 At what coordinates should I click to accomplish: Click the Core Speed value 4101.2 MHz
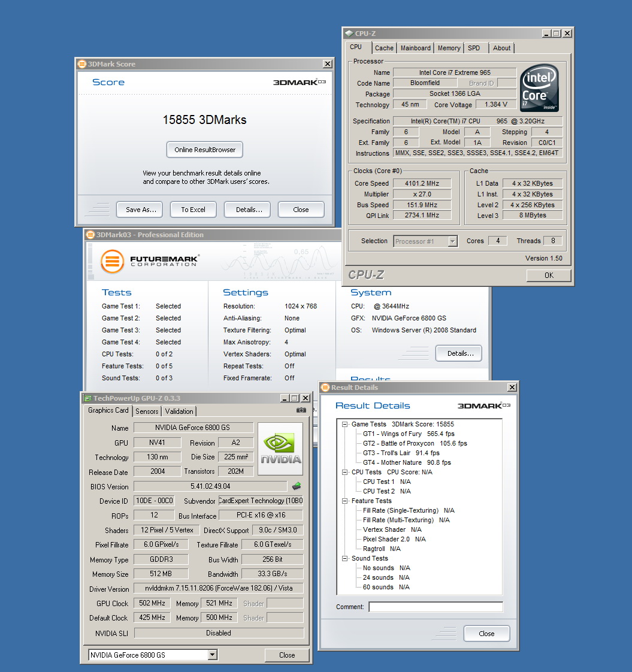pos(422,183)
